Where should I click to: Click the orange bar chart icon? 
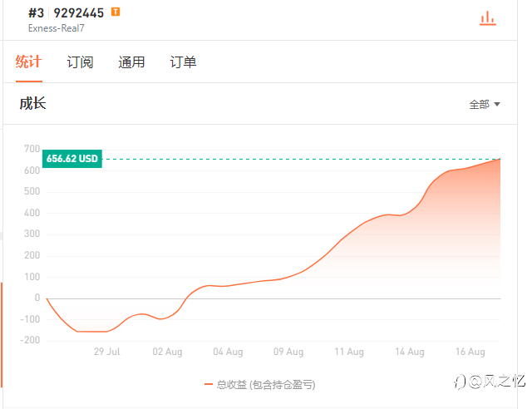(488, 18)
